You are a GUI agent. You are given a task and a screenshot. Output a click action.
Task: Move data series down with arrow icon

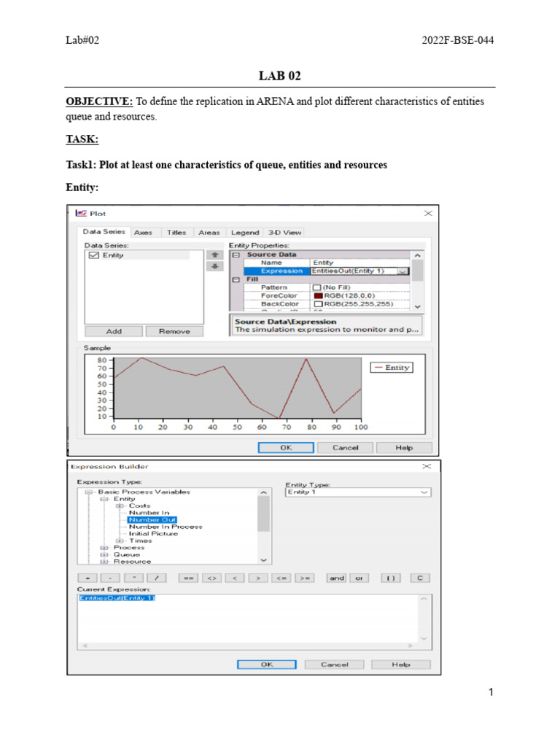tap(215, 266)
